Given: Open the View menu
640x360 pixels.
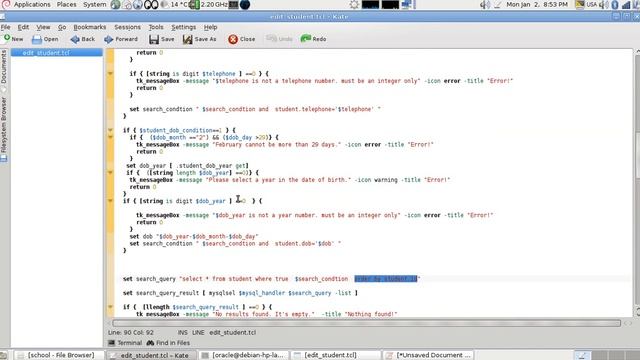Looking at the screenshot, I should 43,27.
